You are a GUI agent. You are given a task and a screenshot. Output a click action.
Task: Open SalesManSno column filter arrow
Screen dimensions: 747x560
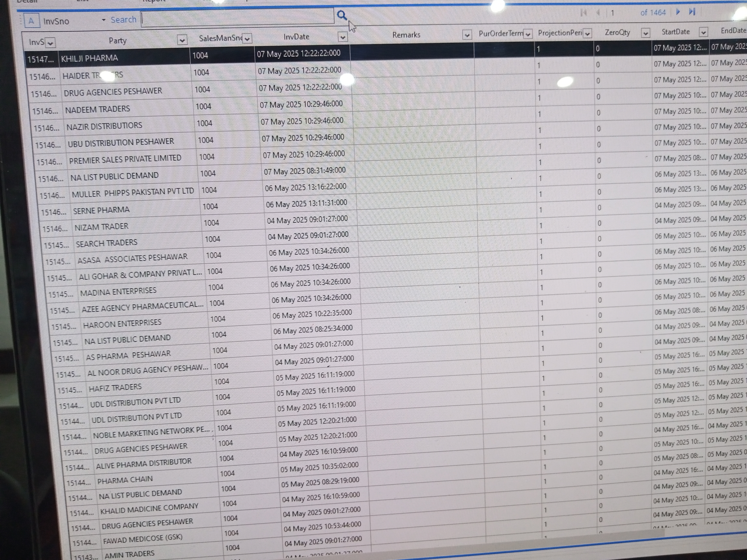coord(247,39)
